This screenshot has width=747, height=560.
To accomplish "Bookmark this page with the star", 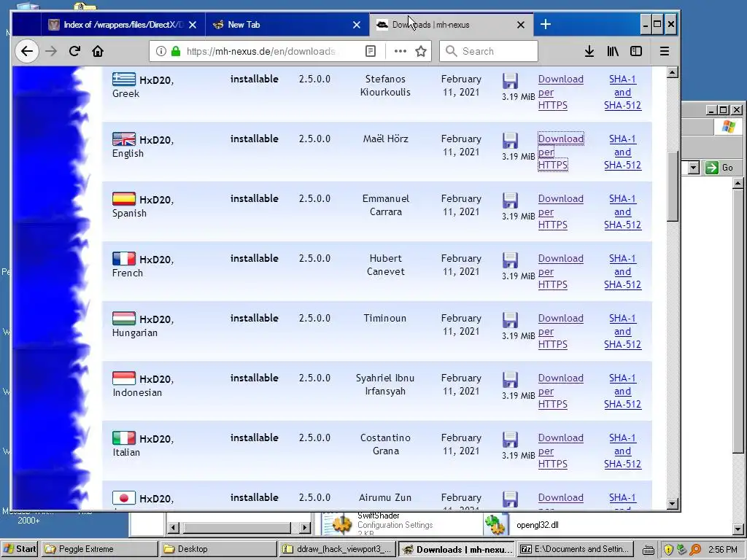I will 421,51.
